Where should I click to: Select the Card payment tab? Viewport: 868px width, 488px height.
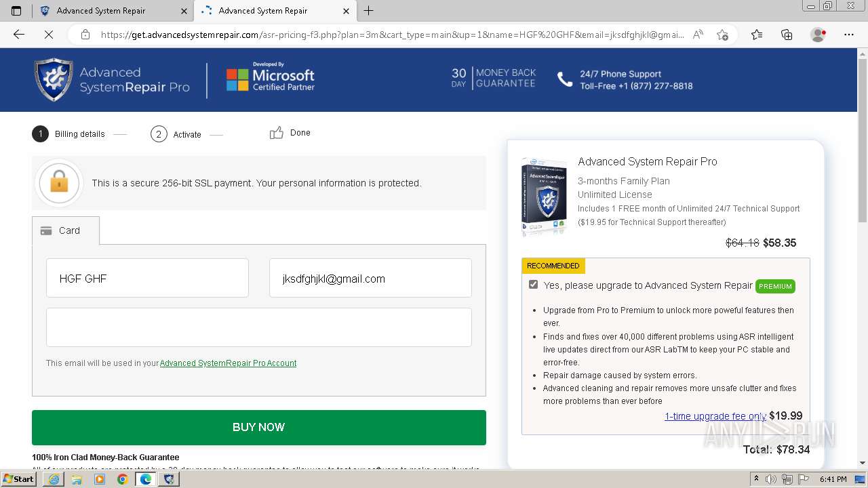pos(66,230)
